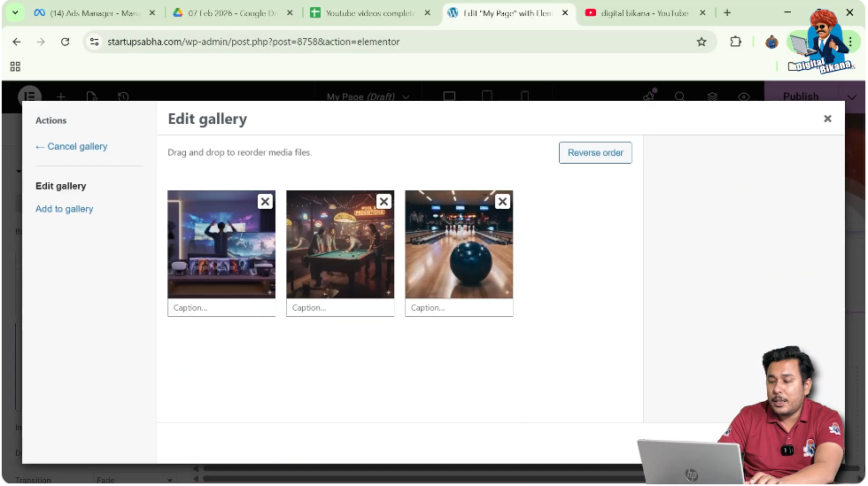Screen dimensions: 868x486
Task: Open a new browser tab
Action: [x=727, y=12]
